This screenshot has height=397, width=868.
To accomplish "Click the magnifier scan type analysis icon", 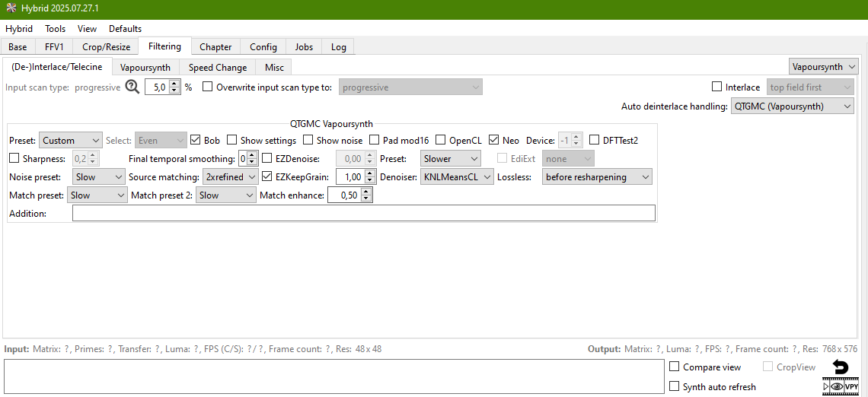I will [x=132, y=87].
